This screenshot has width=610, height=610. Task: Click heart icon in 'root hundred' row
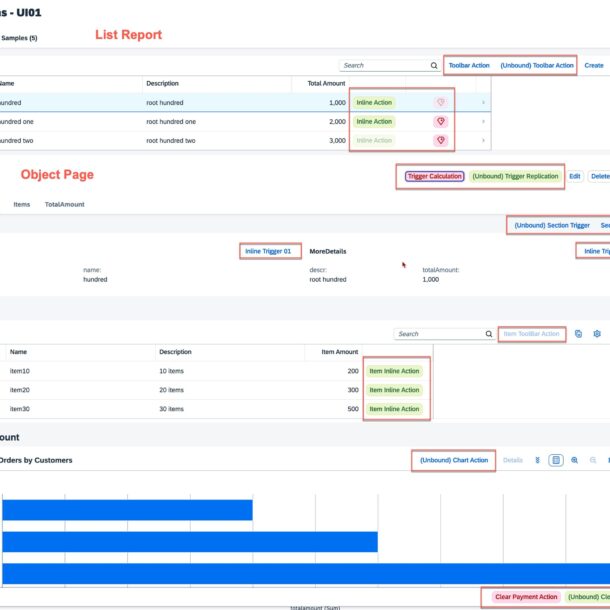pos(440,102)
